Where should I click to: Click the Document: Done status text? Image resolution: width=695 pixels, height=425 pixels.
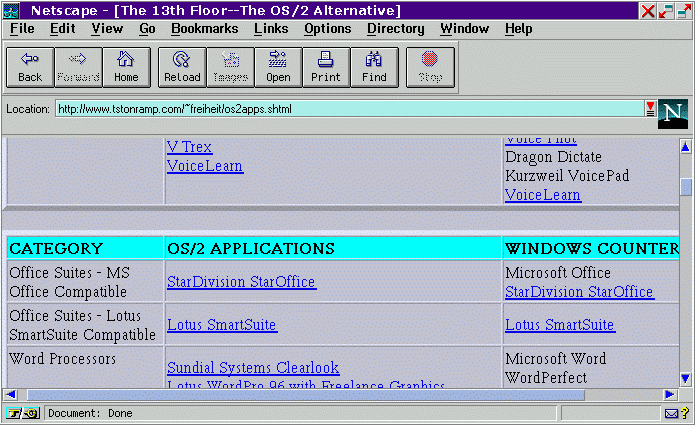[x=90, y=413]
